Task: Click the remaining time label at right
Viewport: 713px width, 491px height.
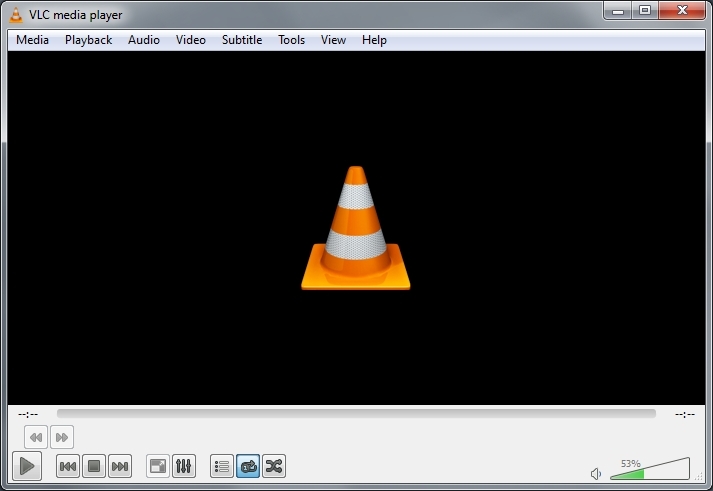Action: pyautogui.click(x=684, y=413)
